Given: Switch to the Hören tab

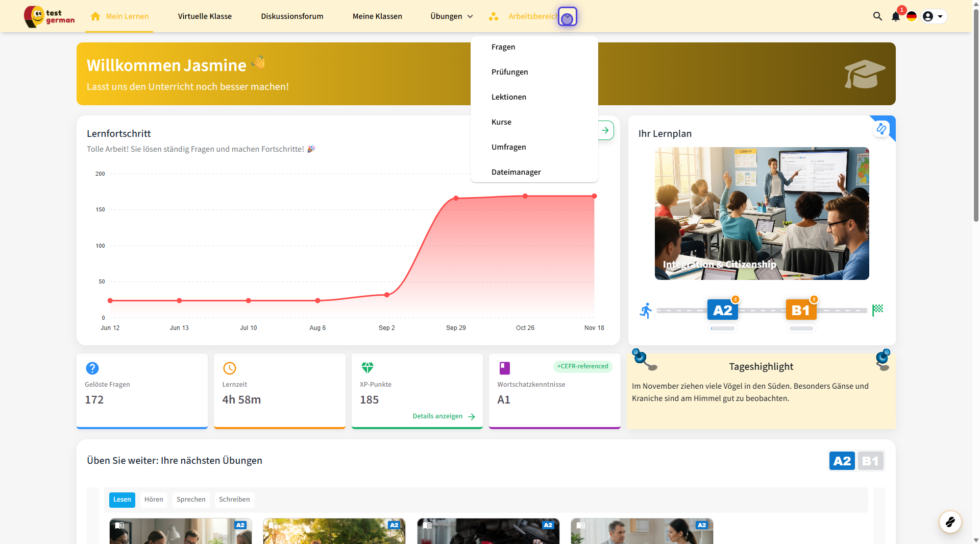Looking at the screenshot, I should [154, 500].
